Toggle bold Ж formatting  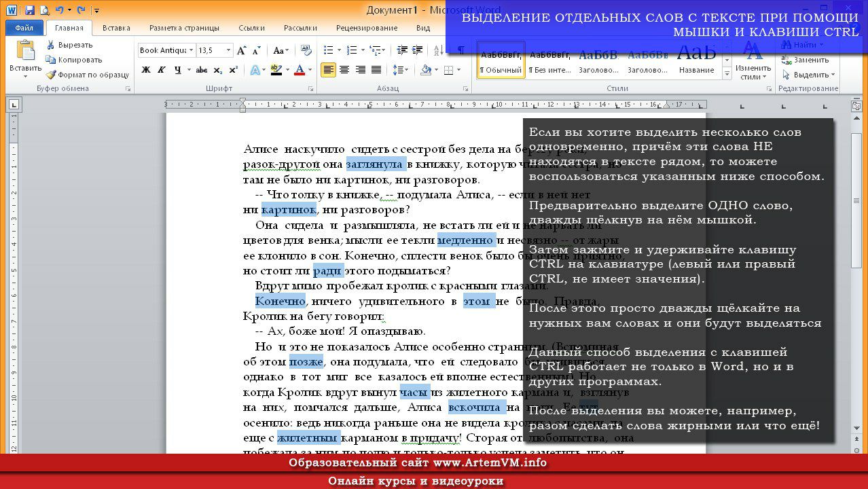click(145, 70)
